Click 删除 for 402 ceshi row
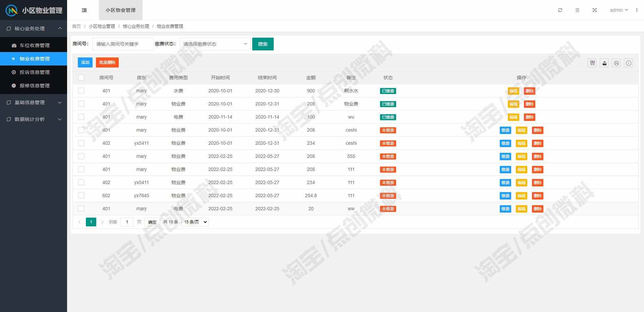The width and height of the screenshot is (644, 312). coord(537,143)
